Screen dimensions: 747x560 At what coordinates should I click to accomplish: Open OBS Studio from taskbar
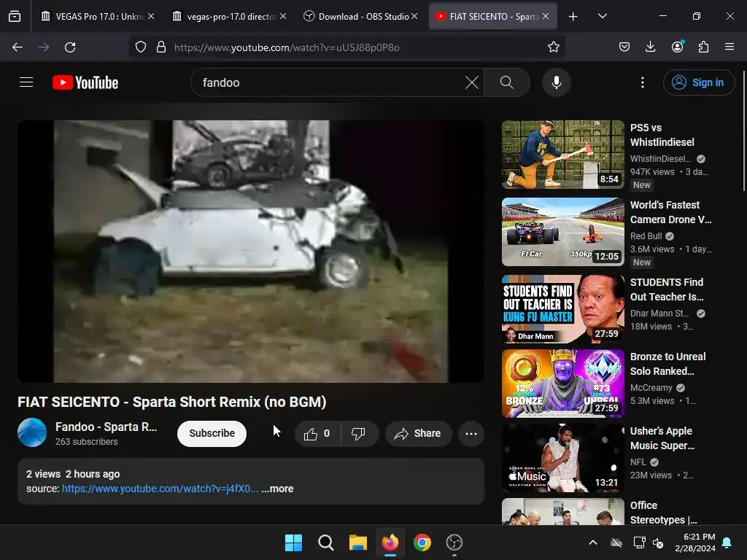coord(454,542)
